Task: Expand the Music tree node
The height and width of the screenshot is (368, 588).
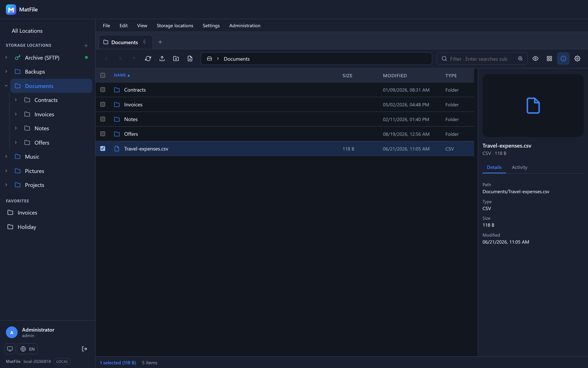Action: [x=6, y=157]
